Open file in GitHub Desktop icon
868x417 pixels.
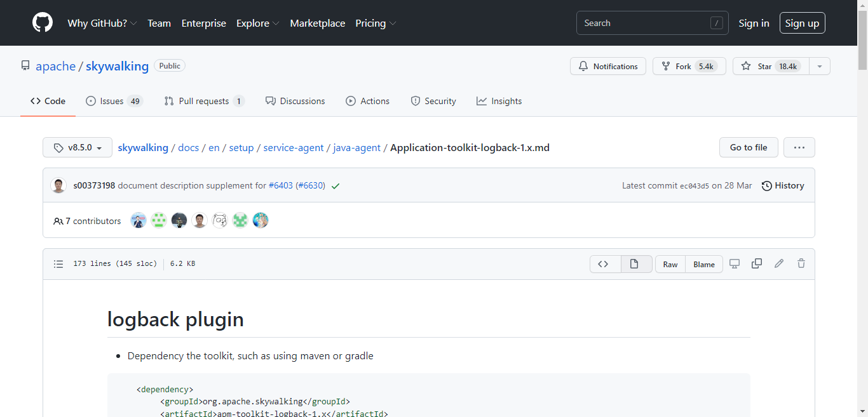(735, 263)
